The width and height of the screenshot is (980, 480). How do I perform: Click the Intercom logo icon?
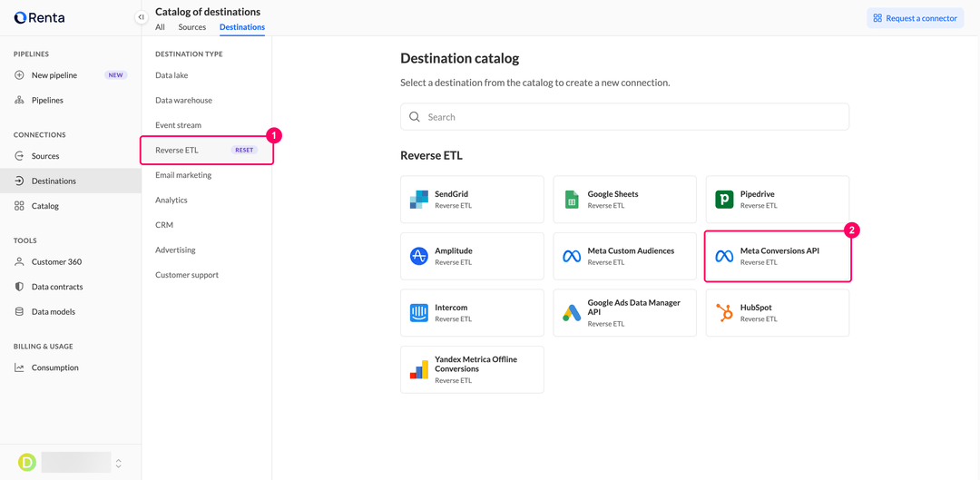[418, 312]
